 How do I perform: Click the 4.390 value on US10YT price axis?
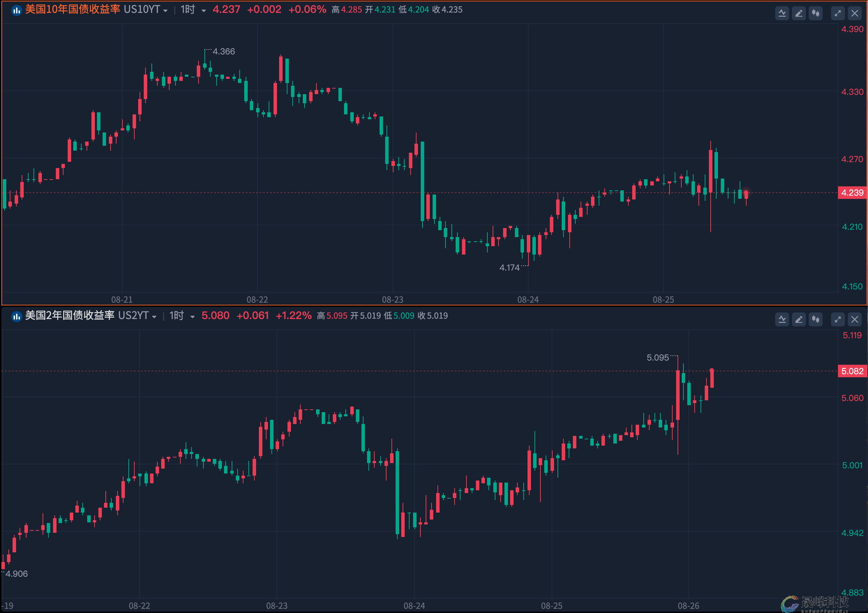point(852,29)
